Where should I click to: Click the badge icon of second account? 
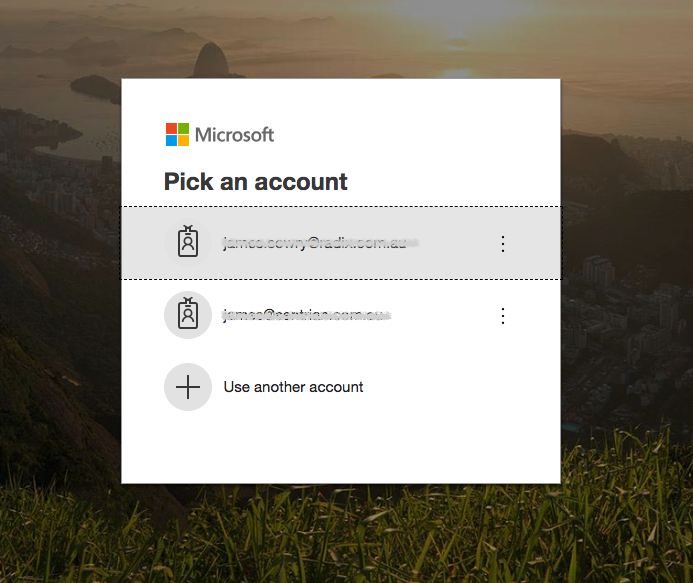point(188,315)
